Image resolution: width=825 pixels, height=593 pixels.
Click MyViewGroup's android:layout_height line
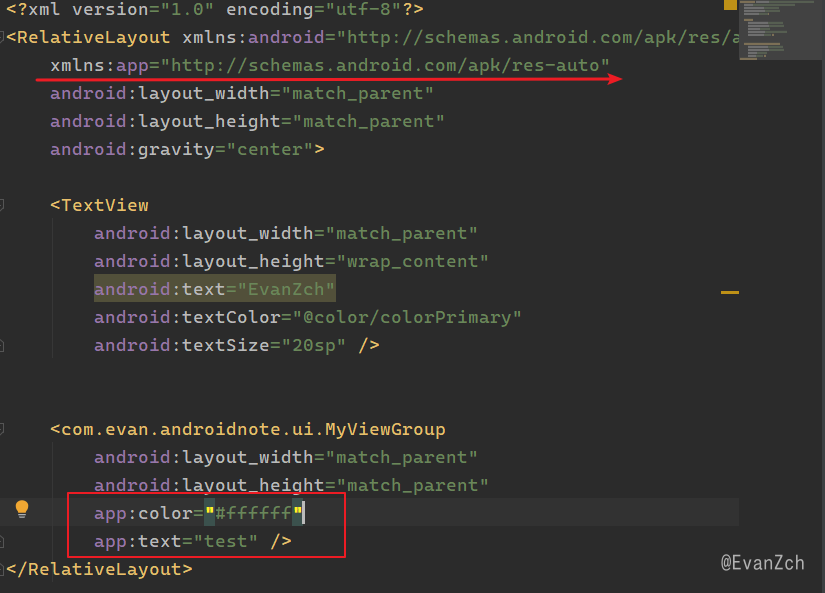click(x=291, y=485)
